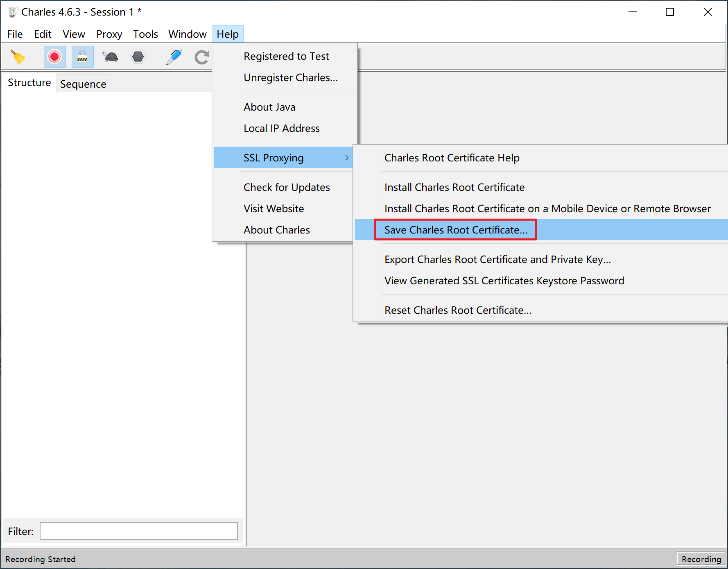This screenshot has height=569, width=728.
Task: Minimize the Charles window
Action: pyautogui.click(x=633, y=12)
